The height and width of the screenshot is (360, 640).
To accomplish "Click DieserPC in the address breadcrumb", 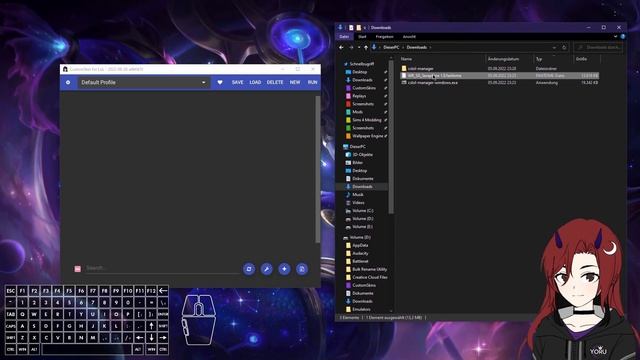I will (x=391, y=47).
